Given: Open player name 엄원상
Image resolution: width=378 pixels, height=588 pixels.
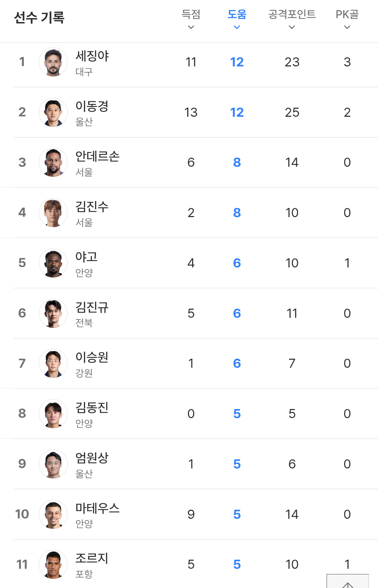Looking at the screenshot, I should click(92, 458).
